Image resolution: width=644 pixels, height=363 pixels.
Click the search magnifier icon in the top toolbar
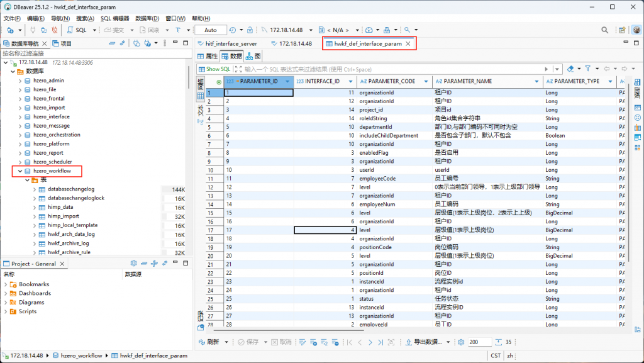tap(604, 30)
